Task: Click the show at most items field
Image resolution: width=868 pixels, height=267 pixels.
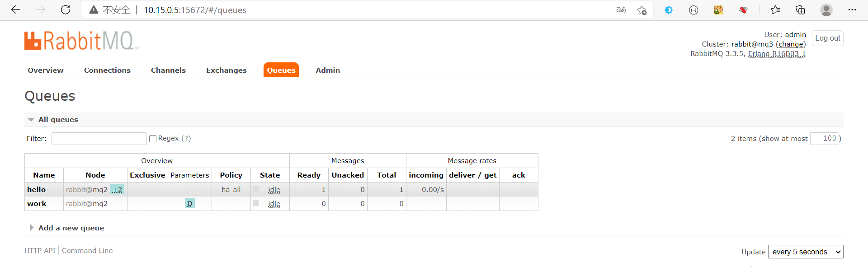Action: [x=824, y=139]
